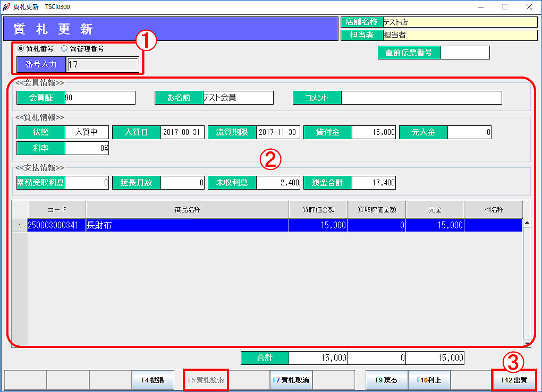The height and width of the screenshot is (392, 542).
Task: Click the コード column header
Action: 56,209
